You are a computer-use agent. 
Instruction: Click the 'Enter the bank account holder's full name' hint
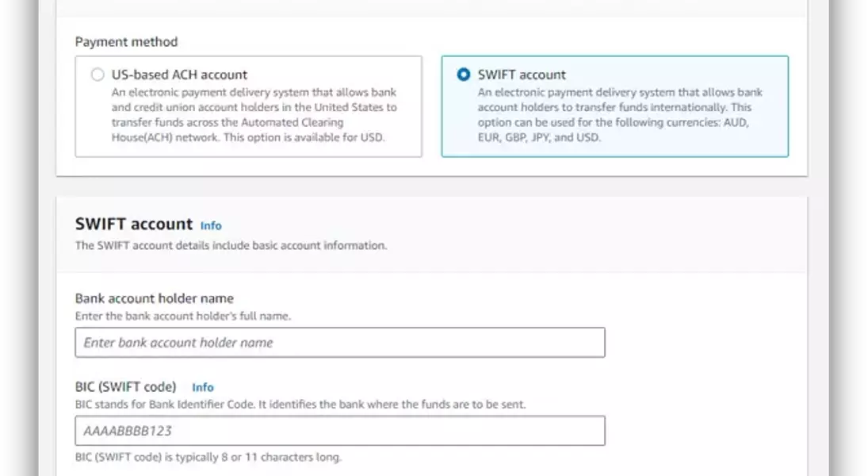pos(183,316)
